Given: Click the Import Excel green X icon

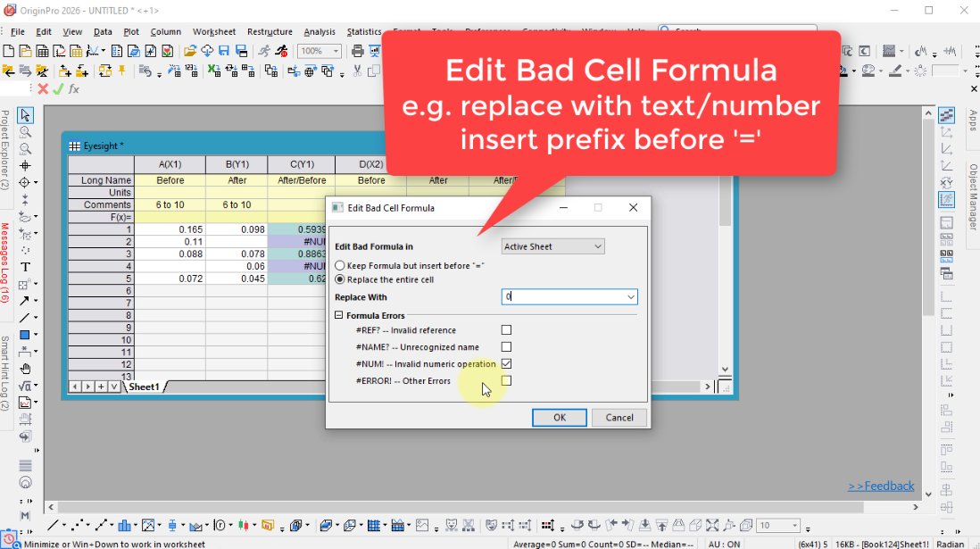Looking at the screenshot, I should [213, 71].
